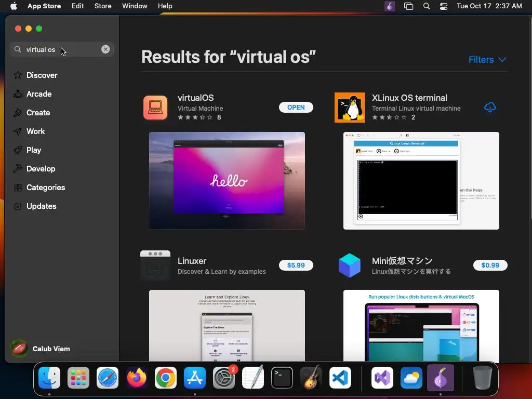Image resolution: width=532 pixels, height=399 pixels.
Task: Click the Stage Manager windows icon in menu bar
Action: click(408, 6)
